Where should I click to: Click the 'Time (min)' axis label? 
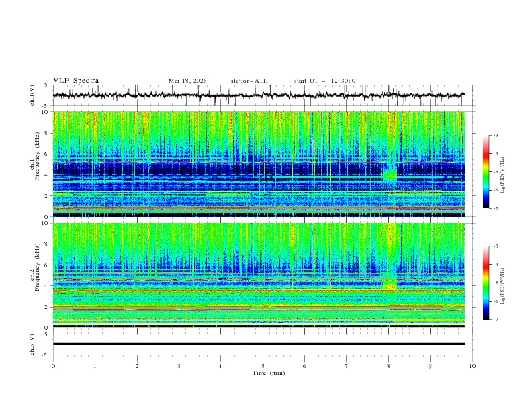(269, 373)
